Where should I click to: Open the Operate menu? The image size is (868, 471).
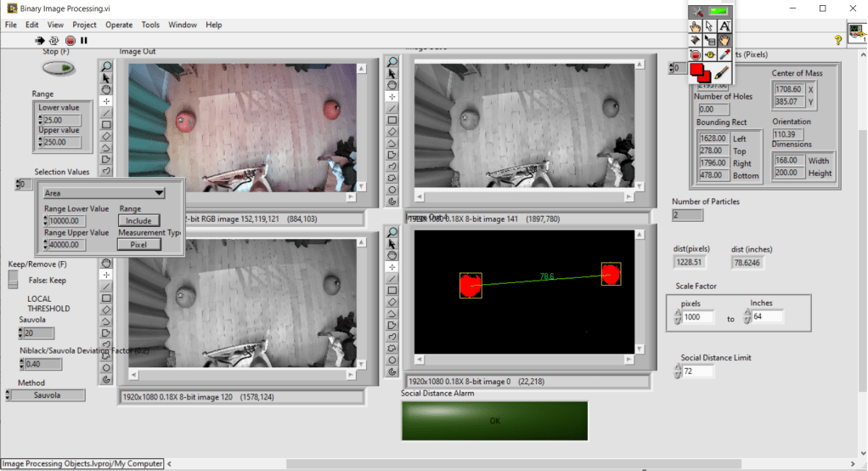[118, 25]
